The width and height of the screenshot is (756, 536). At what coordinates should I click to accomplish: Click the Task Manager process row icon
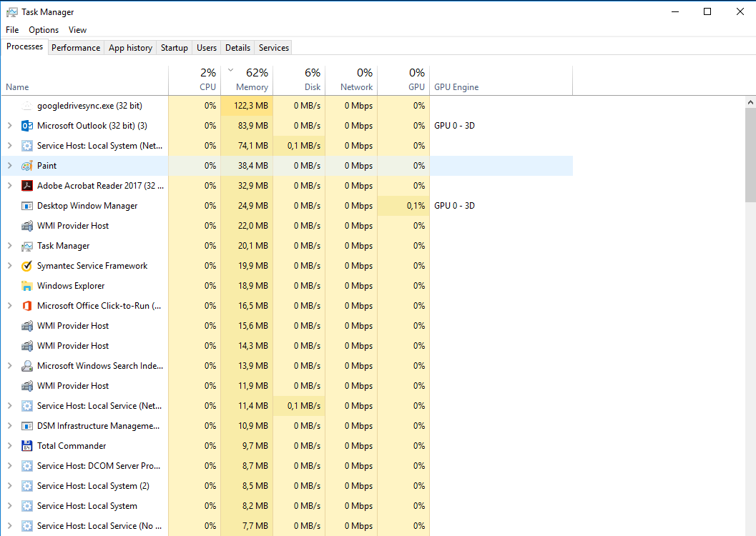27,246
